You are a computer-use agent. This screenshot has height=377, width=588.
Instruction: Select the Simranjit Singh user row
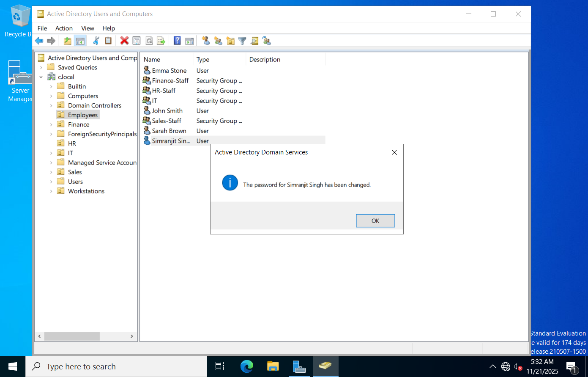tap(234, 141)
